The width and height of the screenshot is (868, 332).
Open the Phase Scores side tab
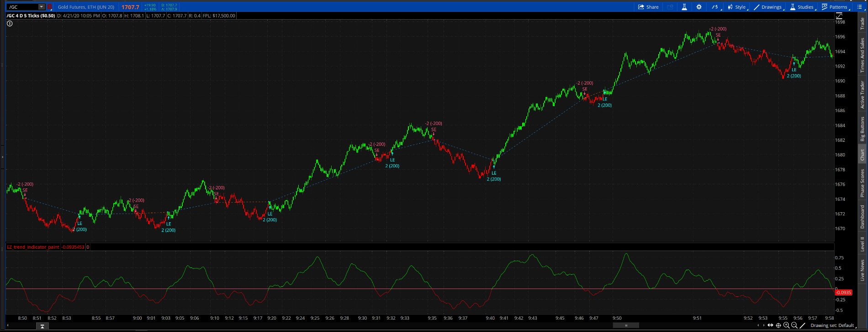(863, 183)
